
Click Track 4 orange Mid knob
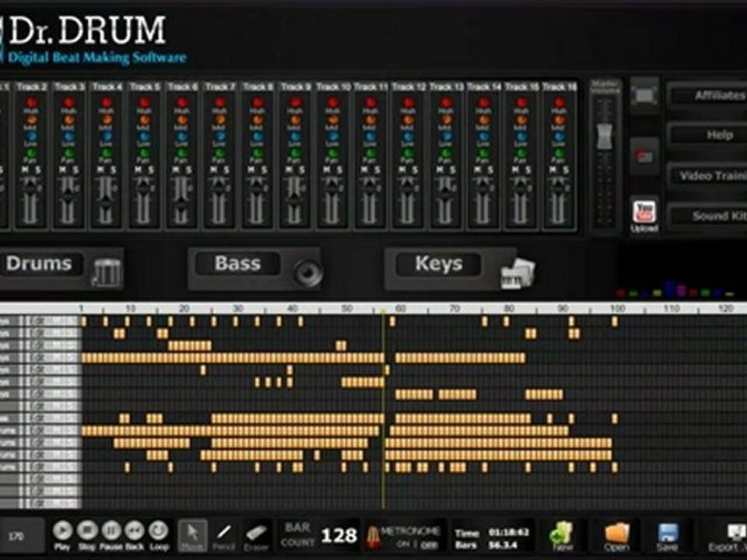pyautogui.click(x=107, y=120)
